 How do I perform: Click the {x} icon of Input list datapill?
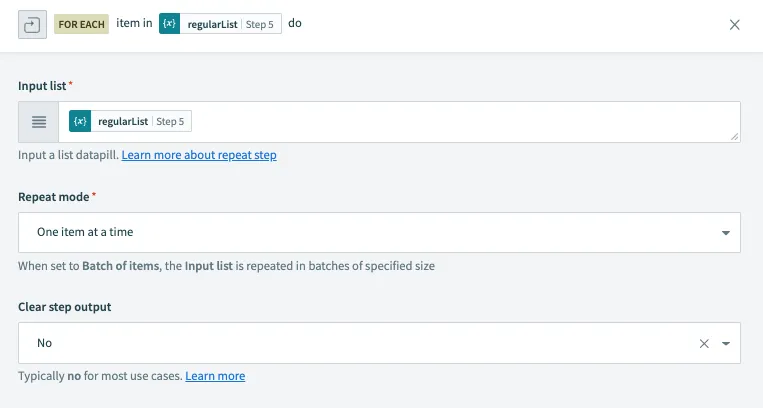tap(80, 122)
